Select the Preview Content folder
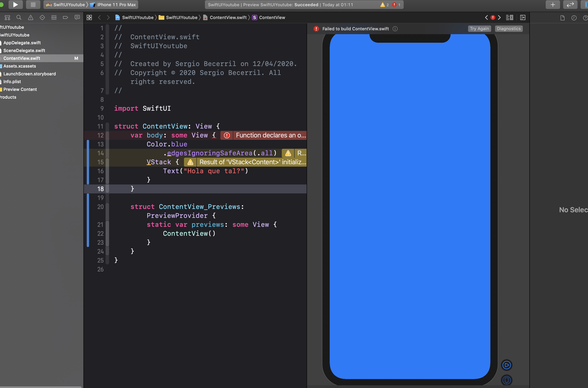Viewport: 588px width, 388px height. coord(20,89)
